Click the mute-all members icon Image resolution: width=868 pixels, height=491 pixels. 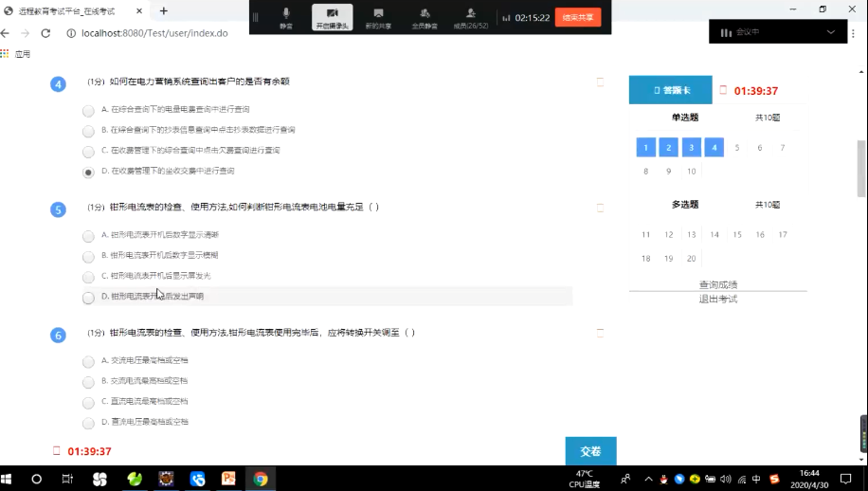tap(424, 16)
